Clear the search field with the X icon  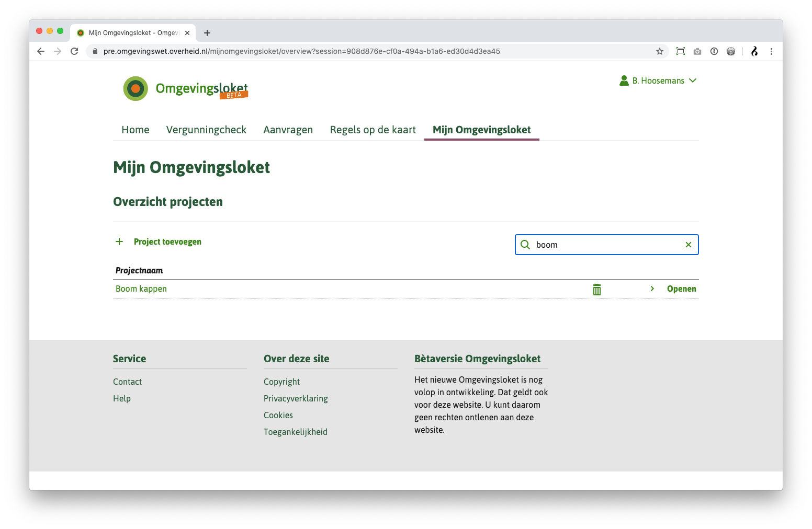click(x=689, y=245)
